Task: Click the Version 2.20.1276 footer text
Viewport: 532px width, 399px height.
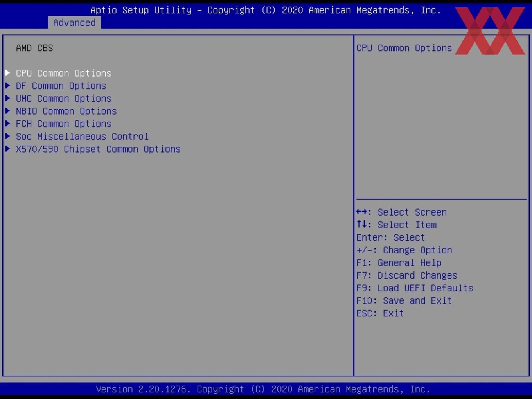Action: pyautogui.click(x=263, y=389)
